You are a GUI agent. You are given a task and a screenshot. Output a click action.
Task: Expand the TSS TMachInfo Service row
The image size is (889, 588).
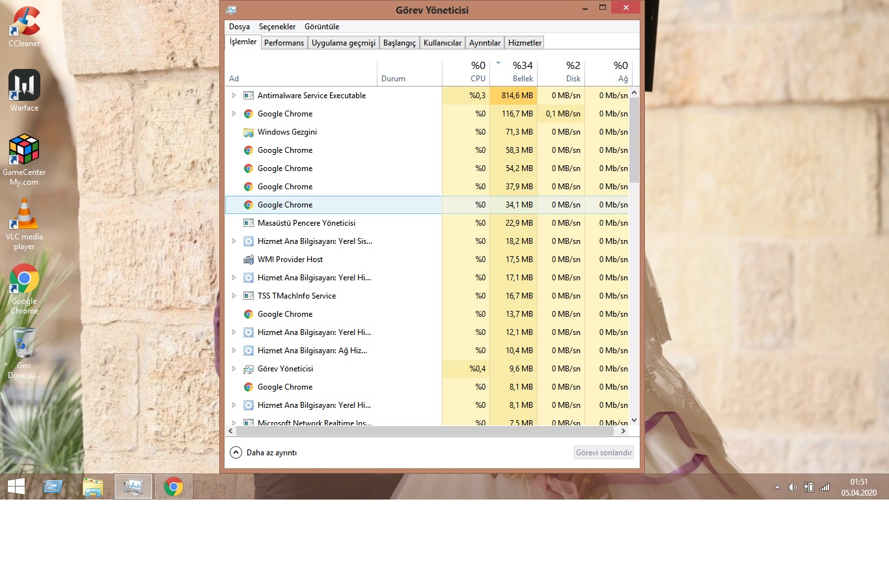[234, 296]
